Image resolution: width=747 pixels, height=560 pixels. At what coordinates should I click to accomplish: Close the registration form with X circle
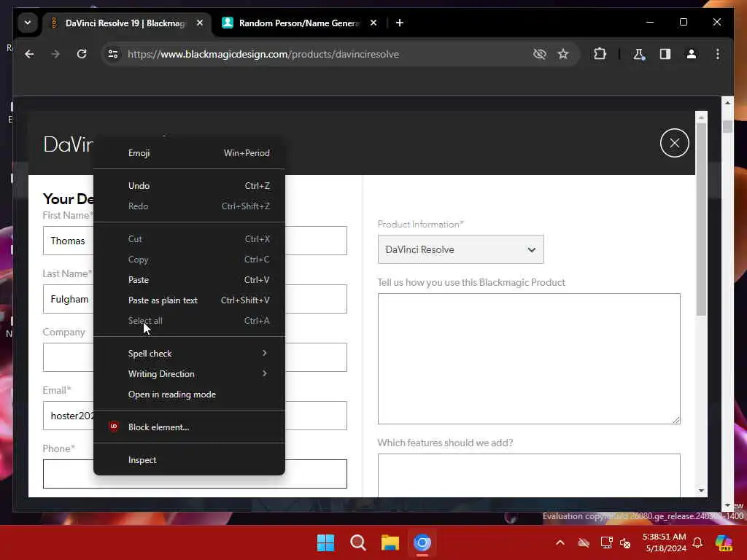click(x=674, y=143)
